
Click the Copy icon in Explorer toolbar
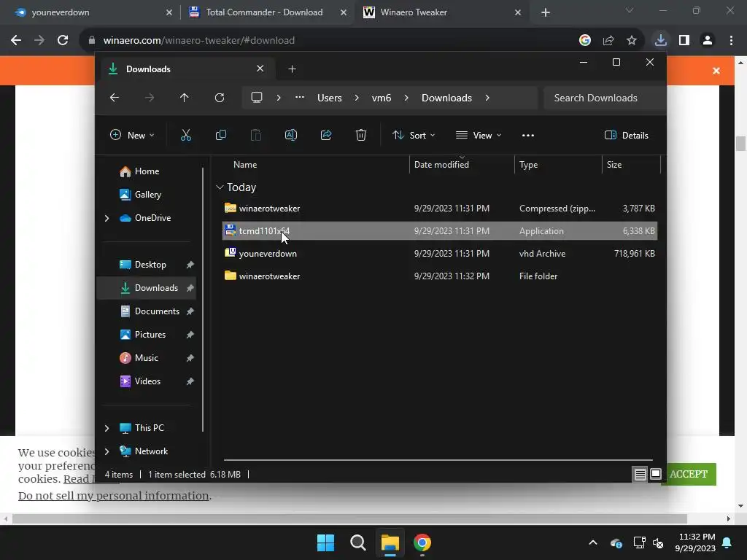pyautogui.click(x=220, y=135)
